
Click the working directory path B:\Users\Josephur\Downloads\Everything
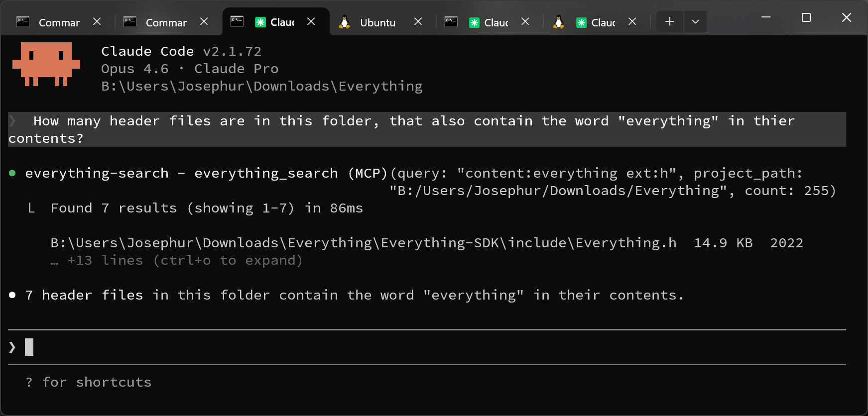tap(262, 86)
